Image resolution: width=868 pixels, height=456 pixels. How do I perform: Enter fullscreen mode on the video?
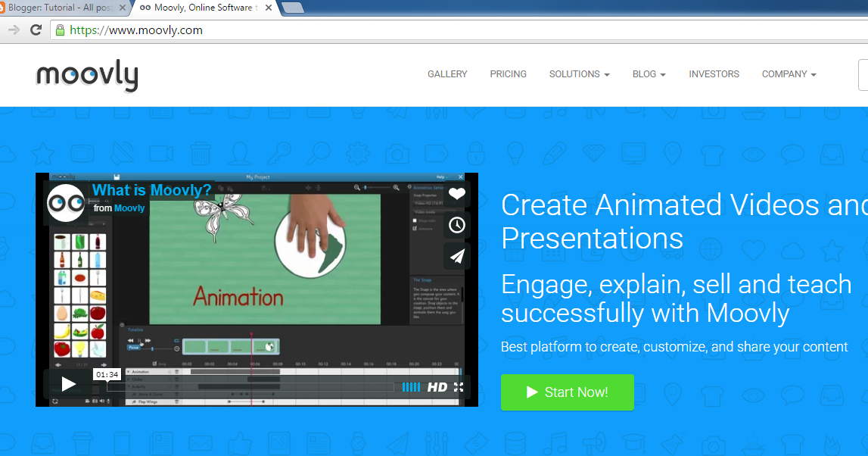coord(459,387)
